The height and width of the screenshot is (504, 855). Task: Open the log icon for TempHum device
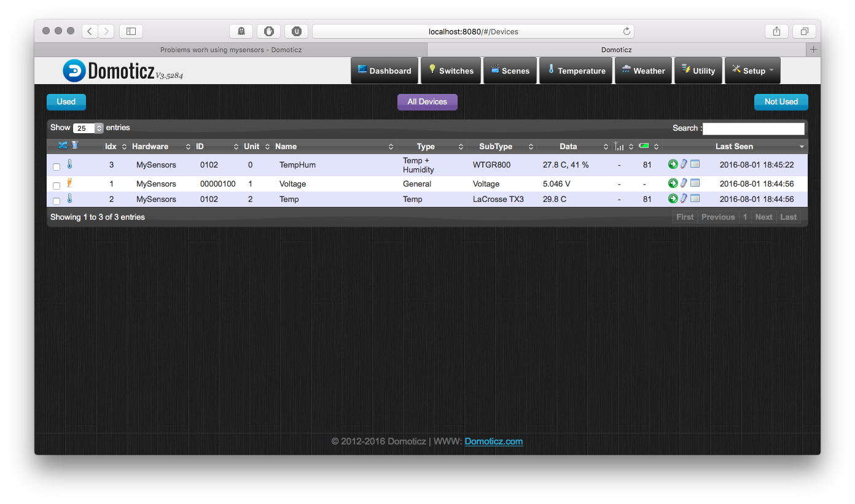[695, 165]
